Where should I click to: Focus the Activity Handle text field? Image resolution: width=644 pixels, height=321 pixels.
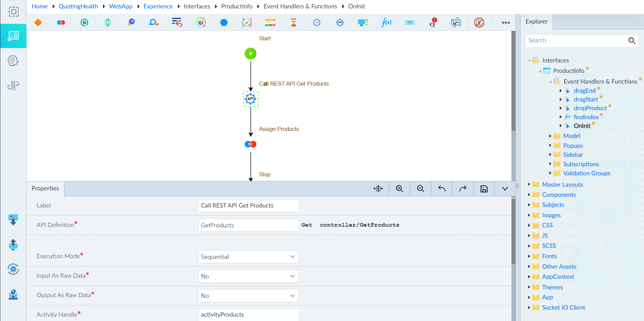coord(248,315)
